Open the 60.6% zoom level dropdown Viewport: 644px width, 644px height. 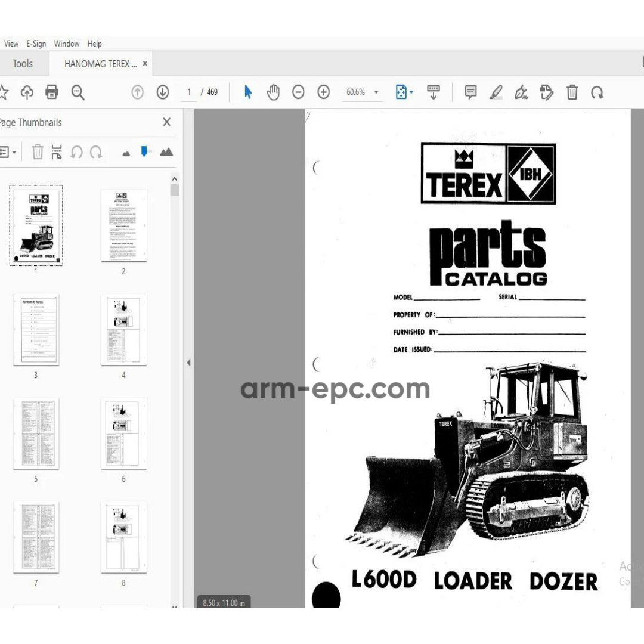pos(362,92)
